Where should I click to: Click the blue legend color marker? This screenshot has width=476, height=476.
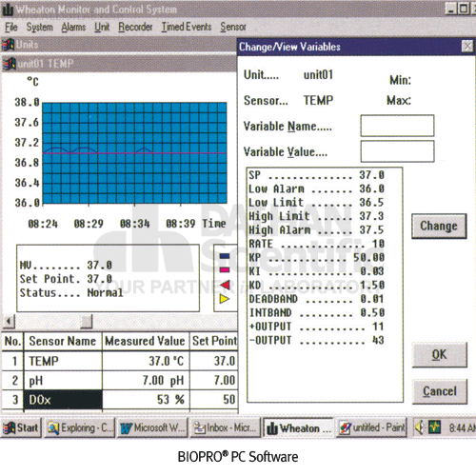[x=225, y=256]
